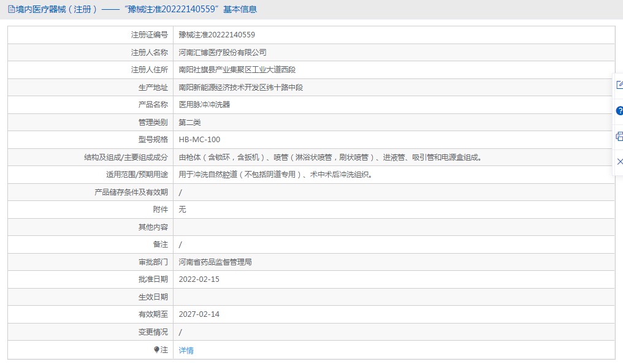This screenshot has height=364, width=623.
Task: Select product name 医用脉冲冲洗器
Action: [204, 105]
